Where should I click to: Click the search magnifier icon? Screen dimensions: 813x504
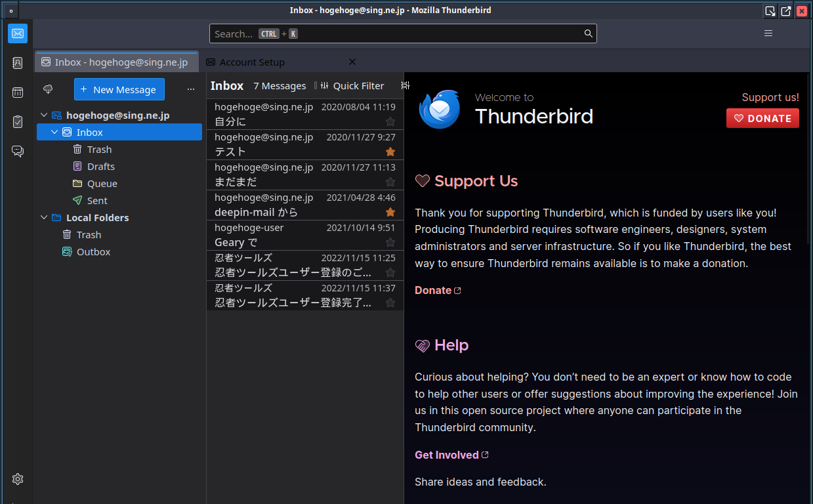click(x=589, y=33)
